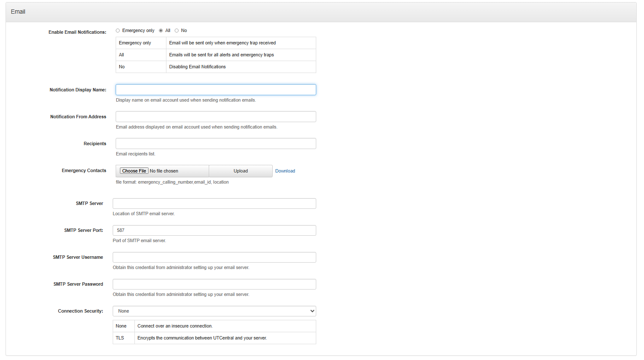Screen dimensions: 644x360
Task: Click the "None" cell in security table
Action: 124,326
